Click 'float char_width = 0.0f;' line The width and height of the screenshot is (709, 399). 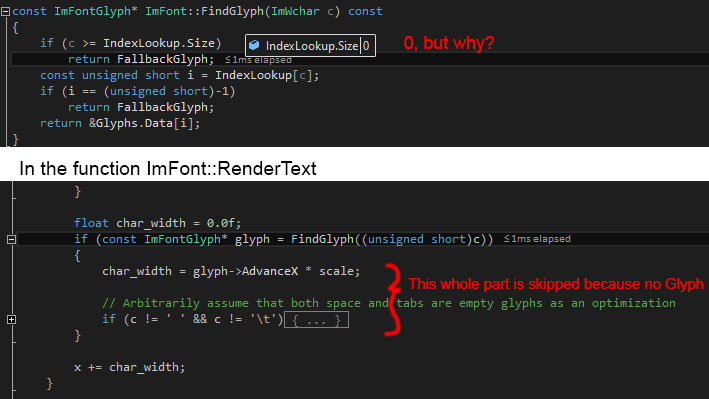[x=158, y=223]
